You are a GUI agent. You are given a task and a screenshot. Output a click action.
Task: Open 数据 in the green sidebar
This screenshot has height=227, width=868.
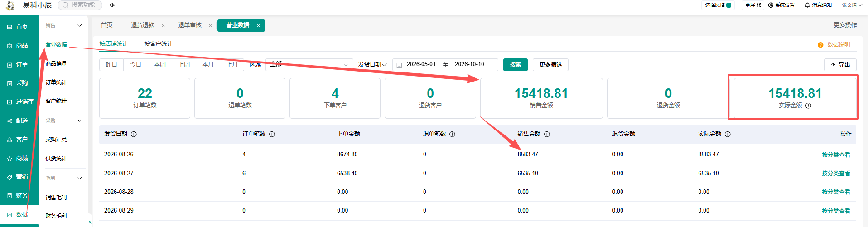tap(18, 214)
